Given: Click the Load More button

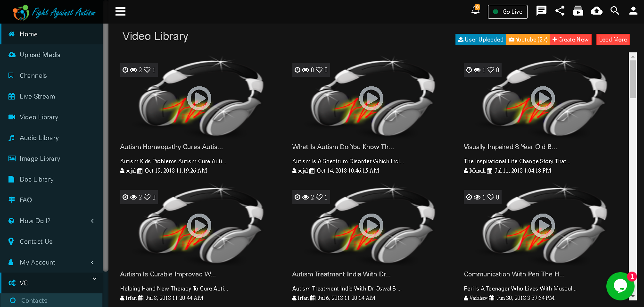Looking at the screenshot, I should (x=613, y=40).
